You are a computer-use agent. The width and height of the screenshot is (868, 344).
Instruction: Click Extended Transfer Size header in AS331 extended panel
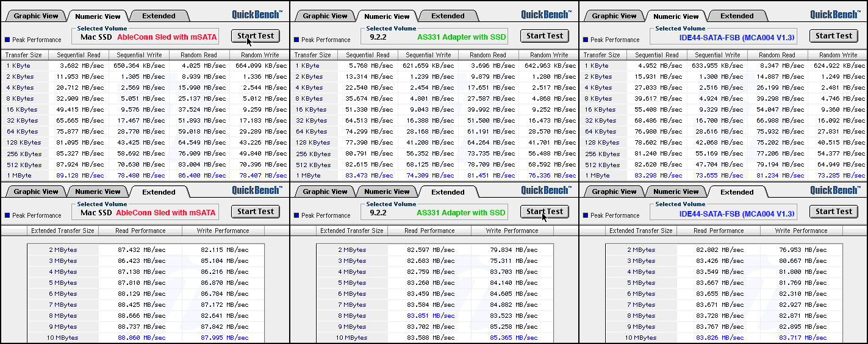click(352, 231)
